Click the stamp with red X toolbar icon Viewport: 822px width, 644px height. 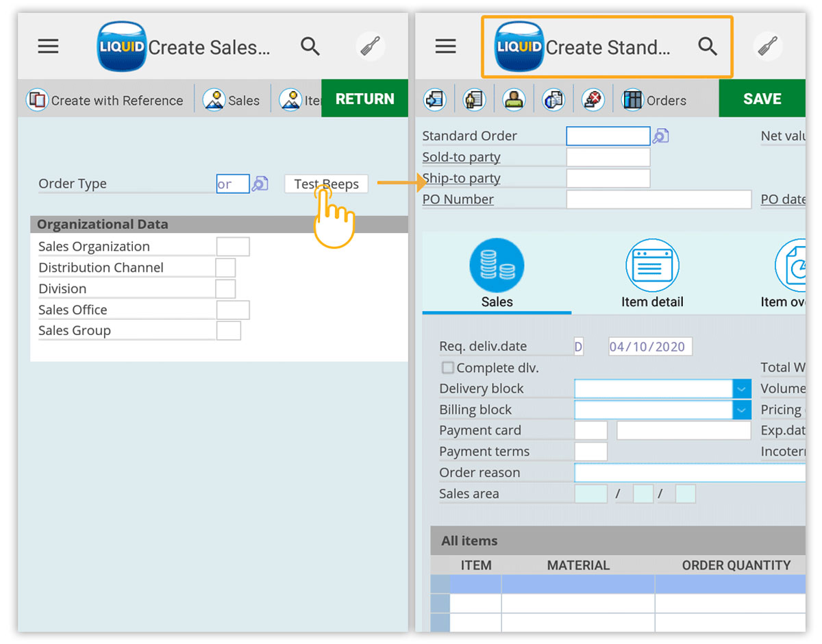(x=593, y=100)
